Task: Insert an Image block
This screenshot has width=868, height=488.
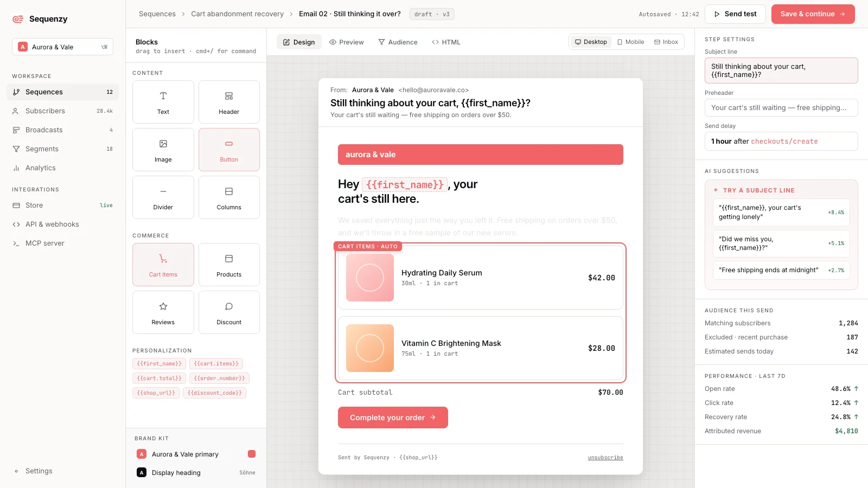Action: (x=163, y=150)
